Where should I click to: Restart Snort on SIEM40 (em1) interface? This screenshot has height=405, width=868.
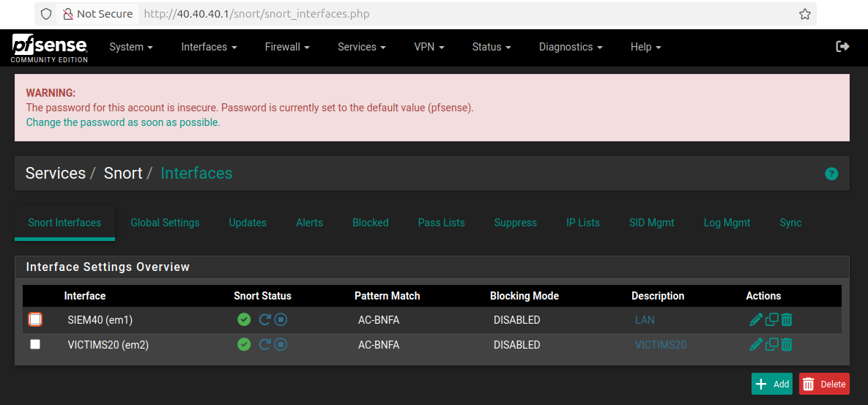tap(265, 320)
